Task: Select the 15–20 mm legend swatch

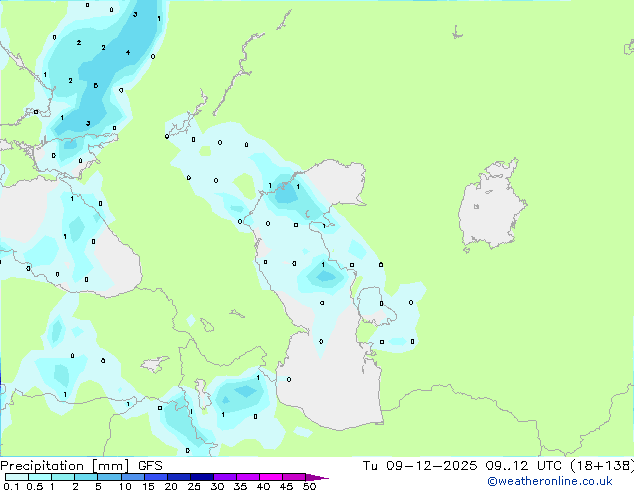Action: tap(156, 477)
